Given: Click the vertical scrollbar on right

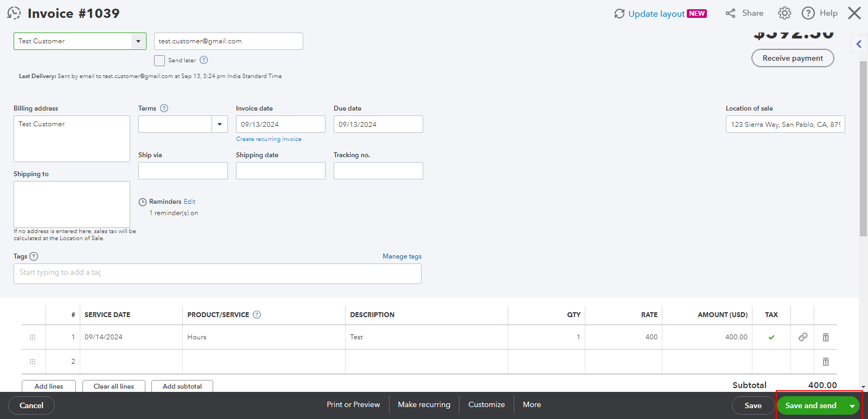Looking at the screenshot, I should coord(863,149).
